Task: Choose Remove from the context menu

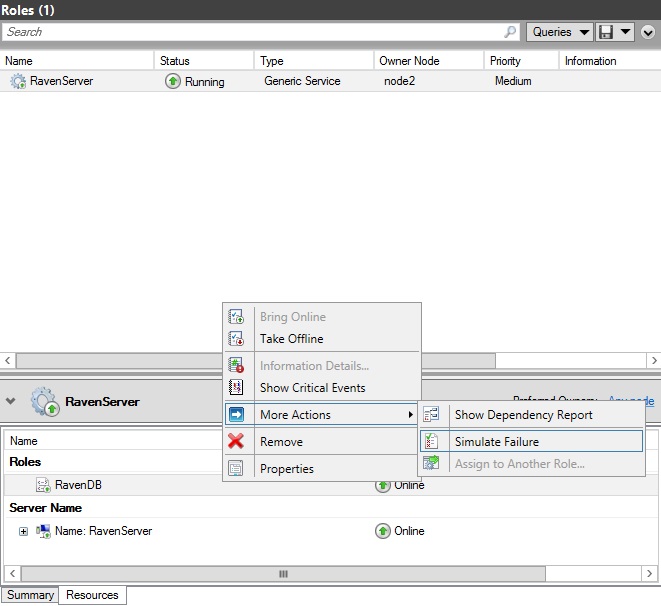Action: (322, 441)
